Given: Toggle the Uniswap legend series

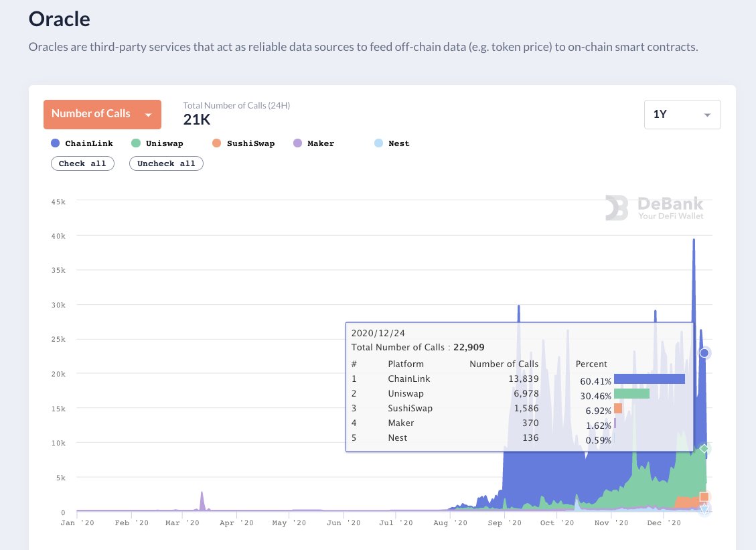Looking at the screenshot, I should pos(157,143).
